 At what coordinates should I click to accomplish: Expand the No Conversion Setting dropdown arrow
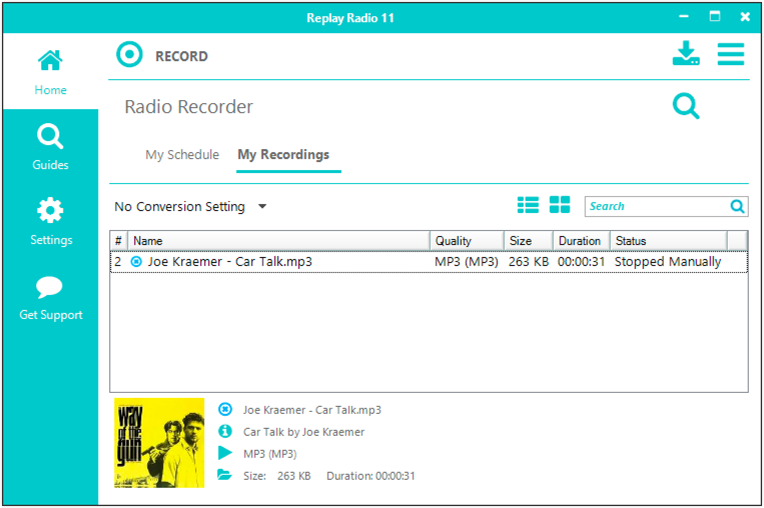click(262, 207)
